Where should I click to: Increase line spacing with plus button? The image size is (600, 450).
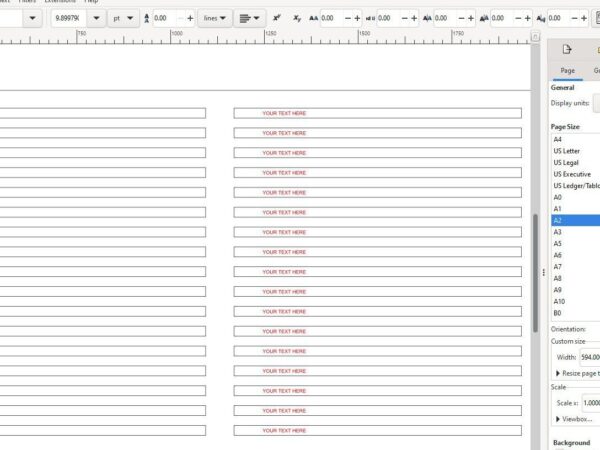click(190, 18)
